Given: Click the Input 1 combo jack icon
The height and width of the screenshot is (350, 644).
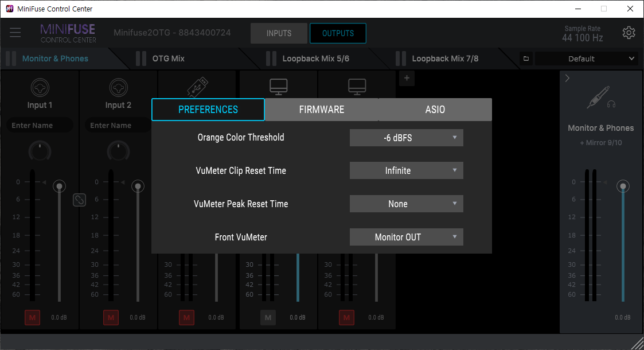Looking at the screenshot, I should [x=40, y=87].
